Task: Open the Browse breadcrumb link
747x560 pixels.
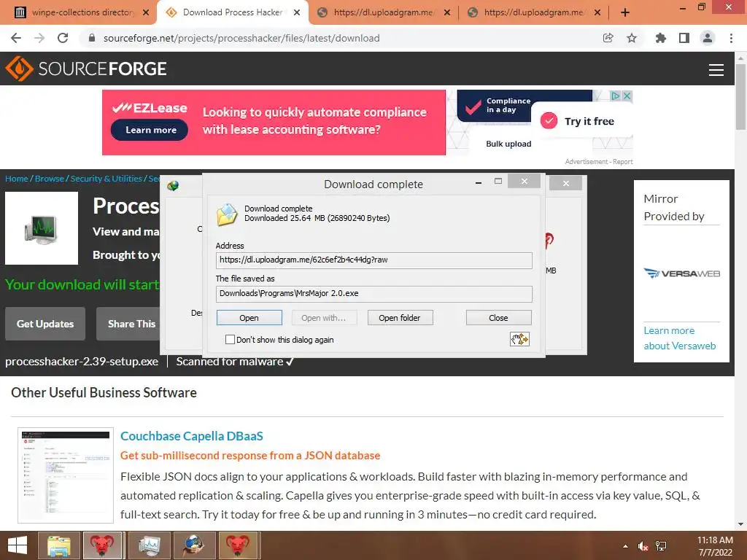Action: (x=50, y=179)
